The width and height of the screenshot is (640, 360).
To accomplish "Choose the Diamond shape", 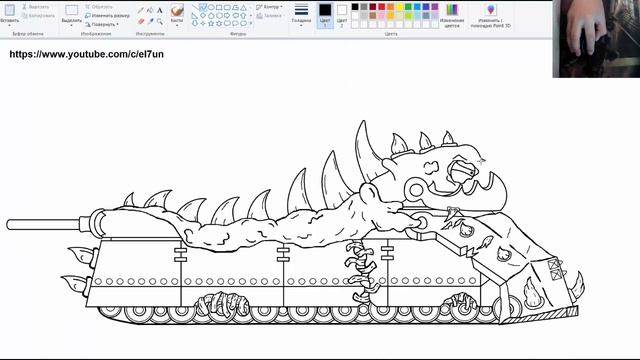I will tap(203, 16).
